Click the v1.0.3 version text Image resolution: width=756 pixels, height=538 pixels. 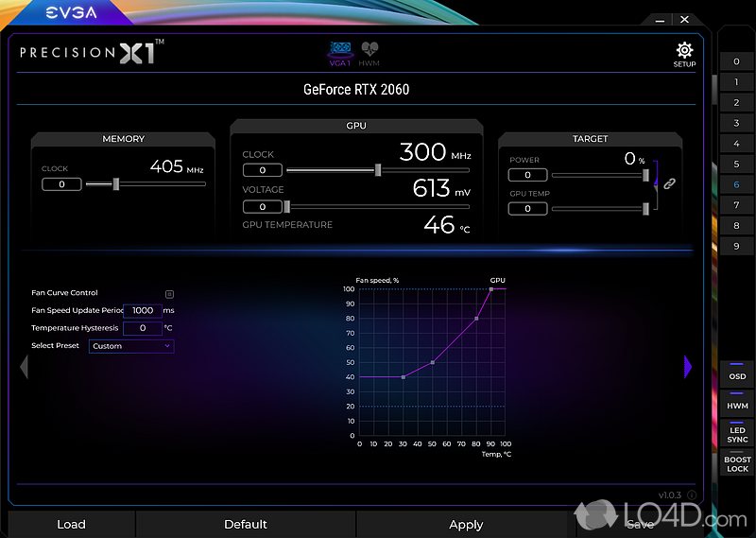coord(670,495)
